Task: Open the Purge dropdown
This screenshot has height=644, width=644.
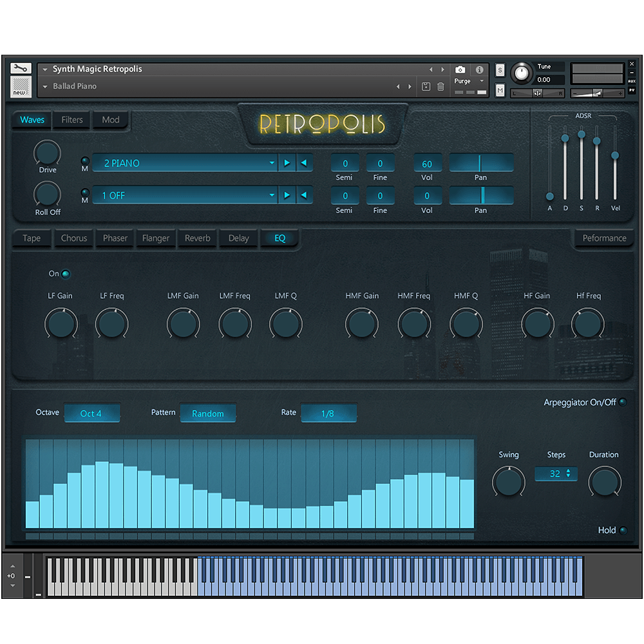Action: (x=481, y=81)
